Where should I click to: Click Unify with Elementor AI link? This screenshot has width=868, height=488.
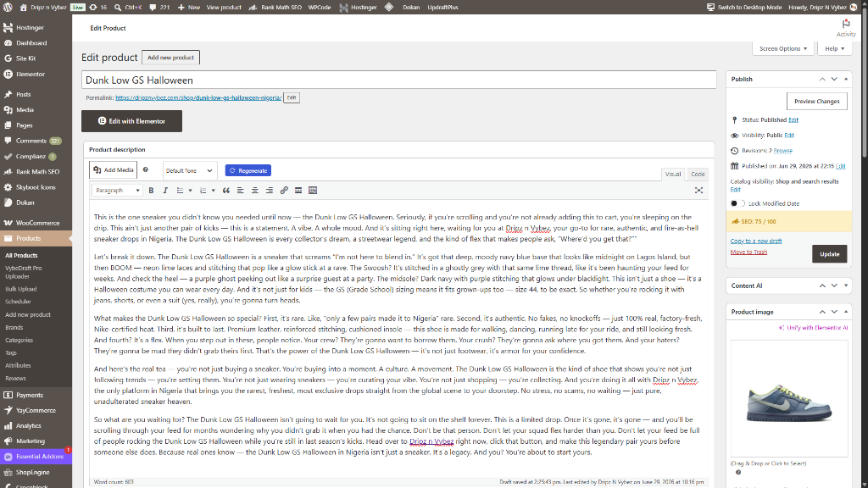pos(813,328)
